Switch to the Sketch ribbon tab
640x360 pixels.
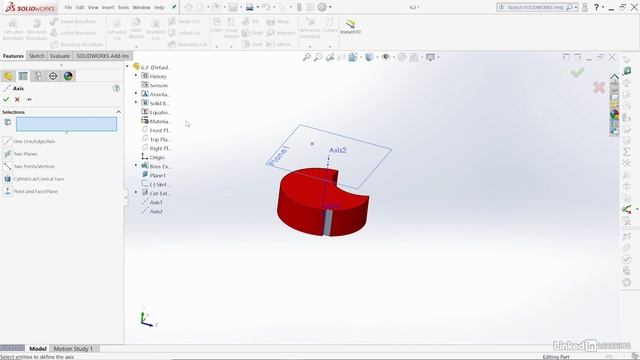pyautogui.click(x=37, y=56)
